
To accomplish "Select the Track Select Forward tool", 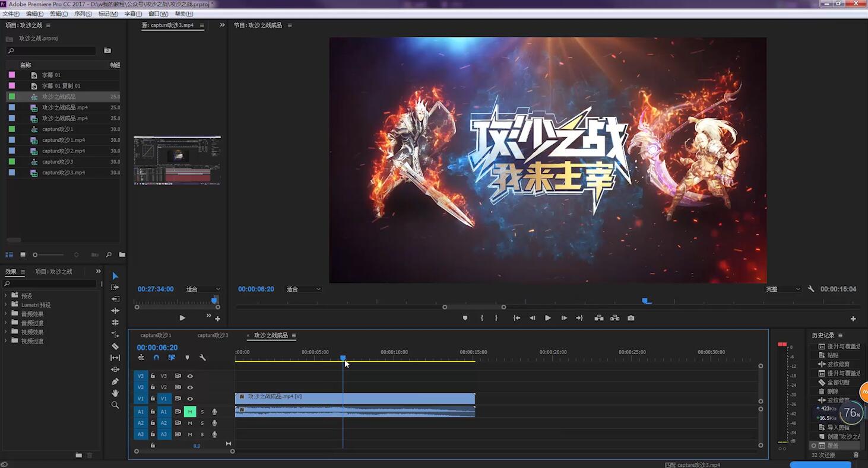I will coord(115,287).
